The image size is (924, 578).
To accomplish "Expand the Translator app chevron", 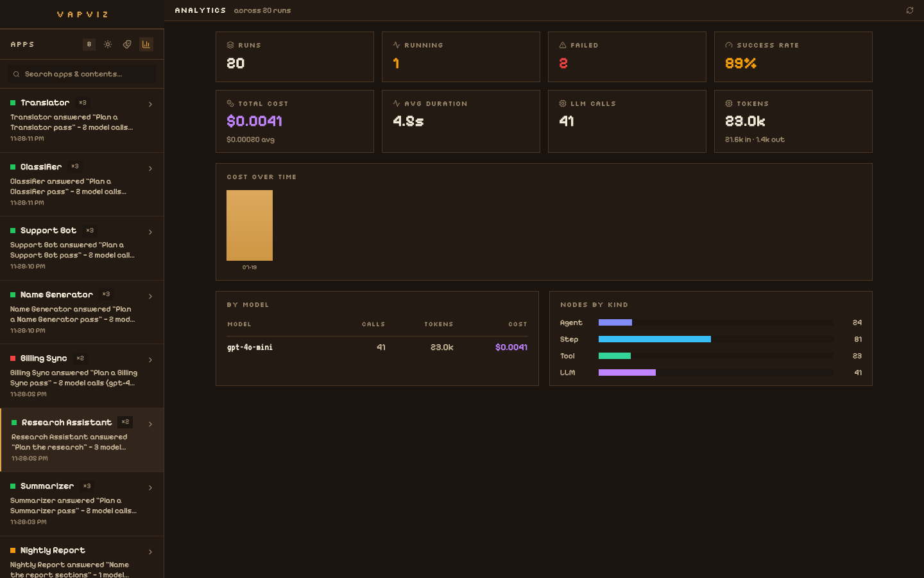I will [150, 104].
